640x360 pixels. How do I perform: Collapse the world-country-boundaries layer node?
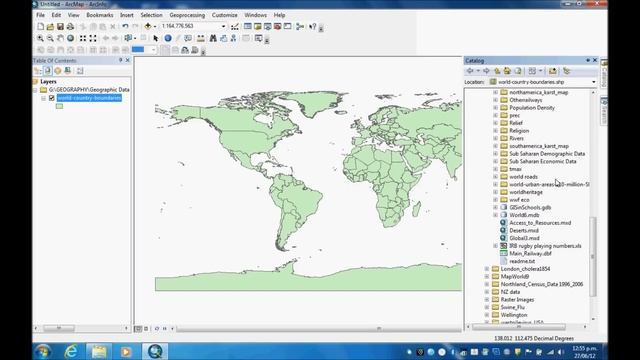[43, 98]
